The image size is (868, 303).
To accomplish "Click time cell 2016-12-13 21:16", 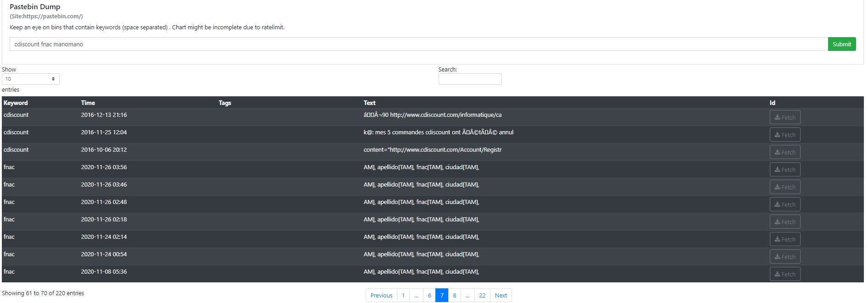I will pos(104,115).
